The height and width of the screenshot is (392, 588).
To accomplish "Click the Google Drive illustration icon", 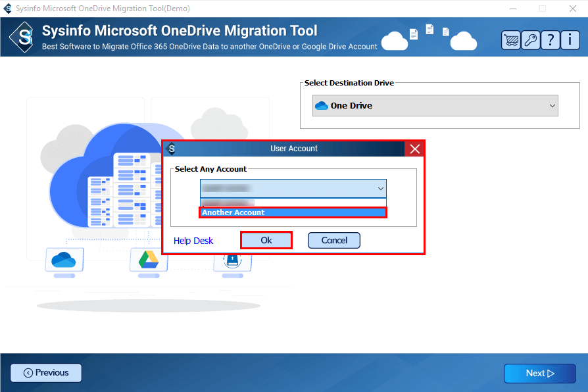I will (x=149, y=260).
